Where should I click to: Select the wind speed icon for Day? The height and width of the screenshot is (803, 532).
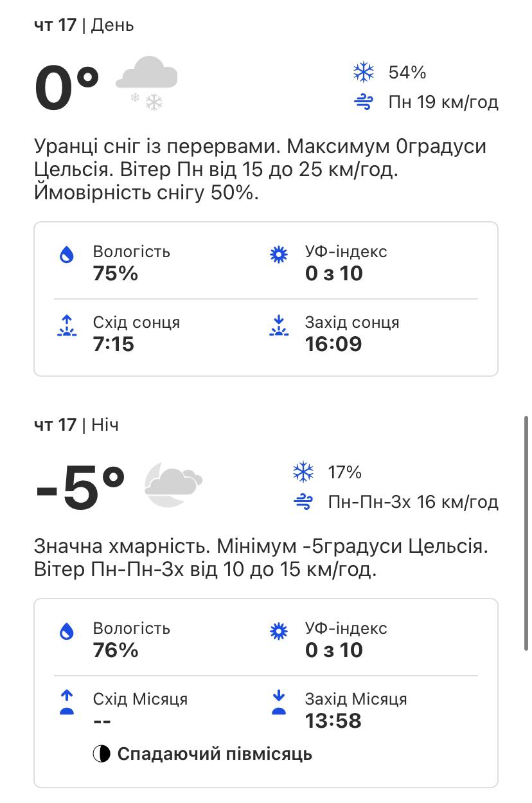(x=364, y=102)
